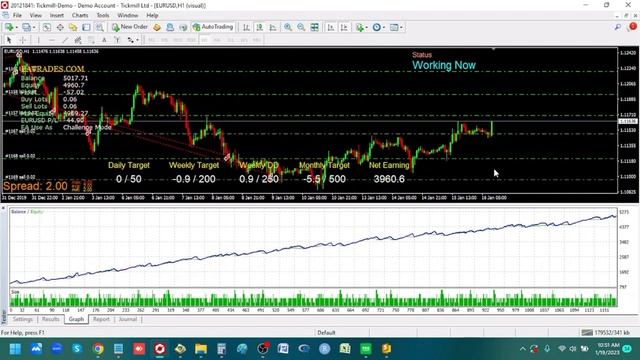This screenshot has height=360, width=640.
Task: Select the Arrows objects tool
Action: click(x=130, y=40)
